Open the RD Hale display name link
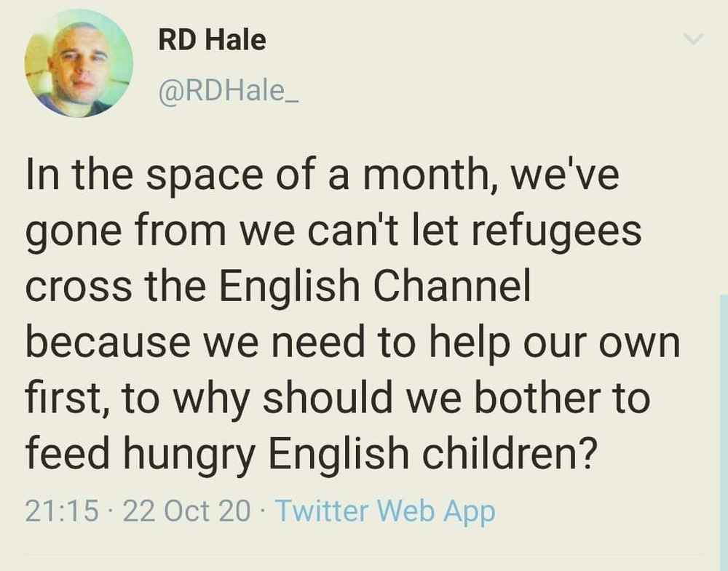 (212, 40)
